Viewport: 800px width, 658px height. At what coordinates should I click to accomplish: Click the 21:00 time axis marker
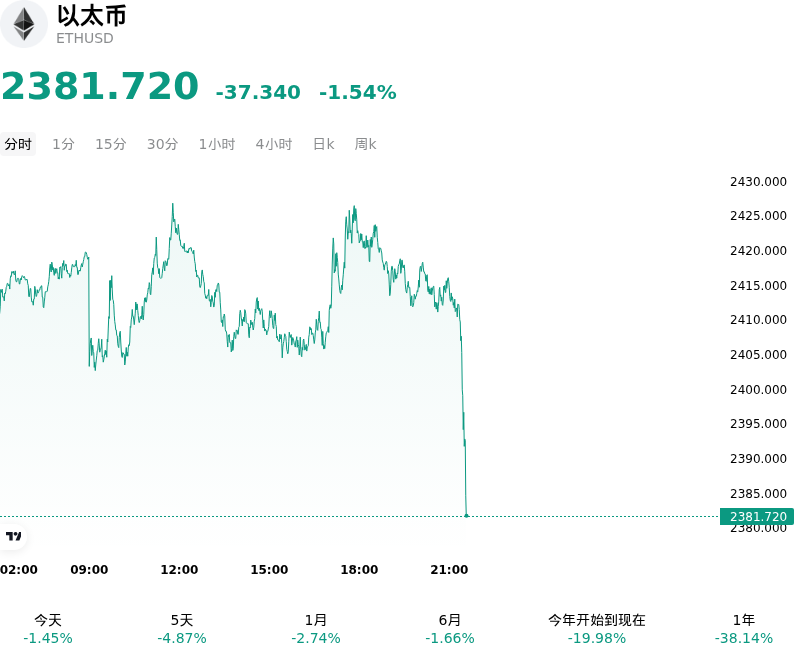tap(449, 569)
